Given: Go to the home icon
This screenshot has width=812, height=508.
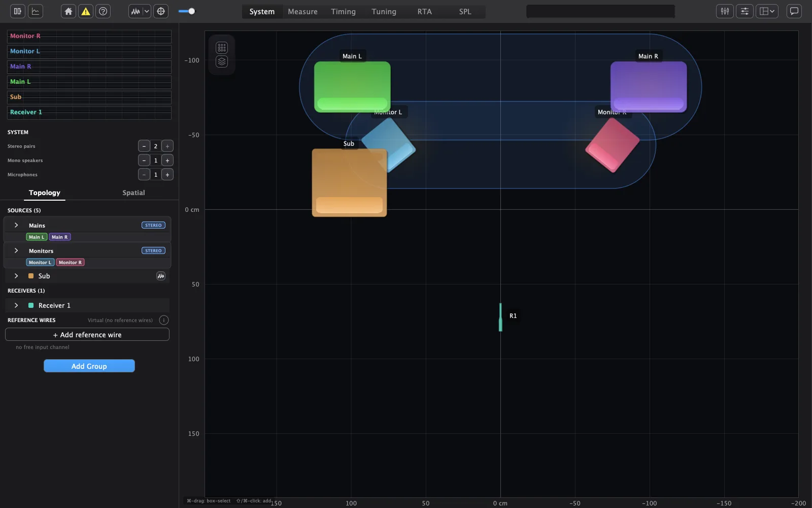Looking at the screenshot, I should 69,11.
